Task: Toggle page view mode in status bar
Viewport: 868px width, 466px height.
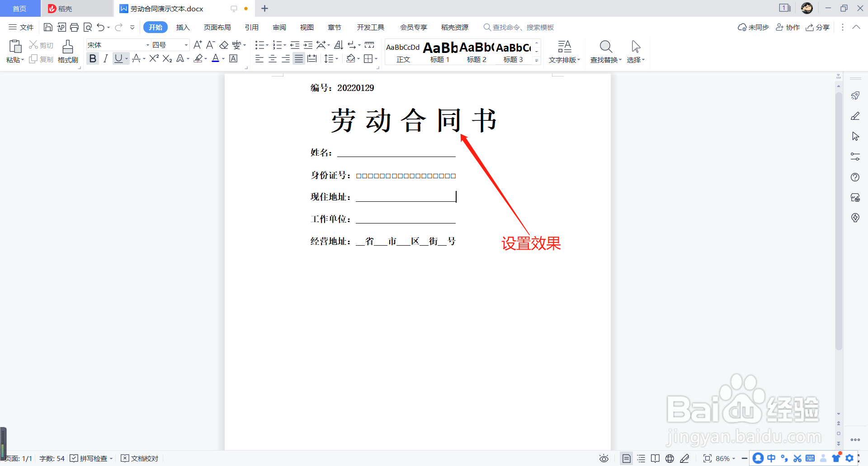Action: [x=626, y=458]
